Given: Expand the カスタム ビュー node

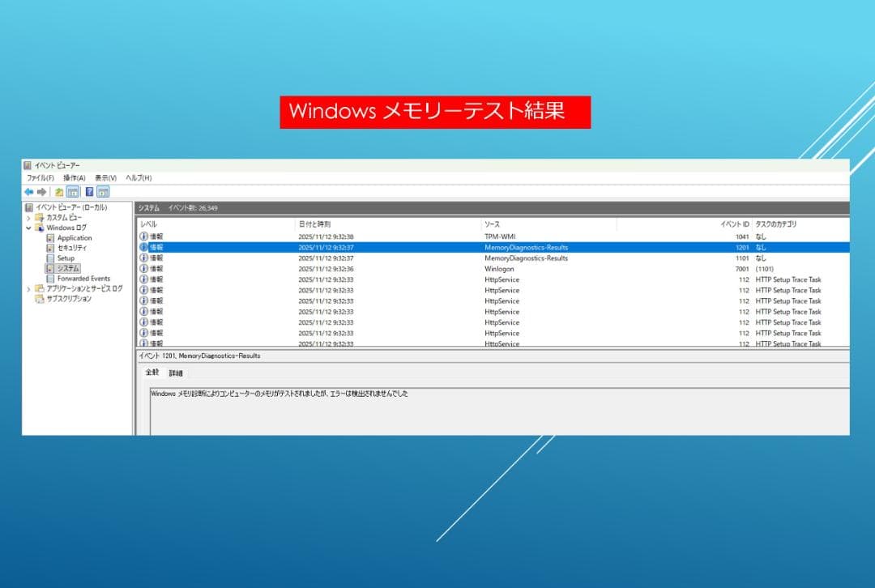Looking at the screenshot, I should click(x=28, y=216).
